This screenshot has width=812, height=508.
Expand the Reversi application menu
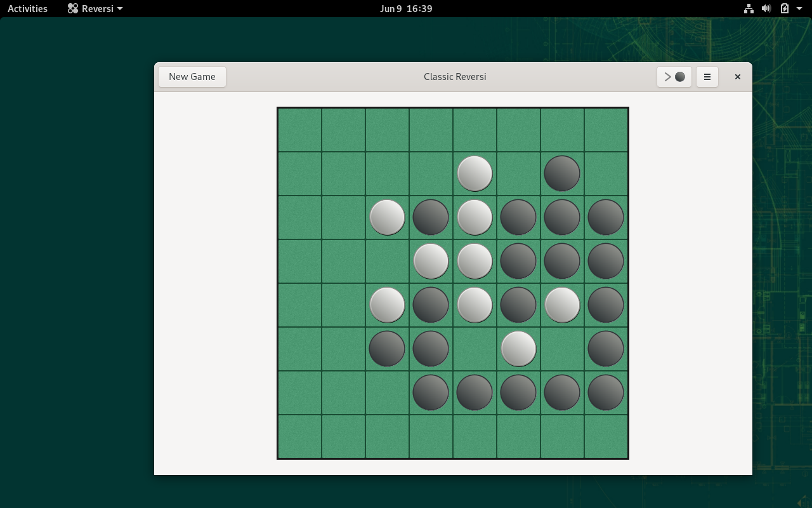[95, 8]
